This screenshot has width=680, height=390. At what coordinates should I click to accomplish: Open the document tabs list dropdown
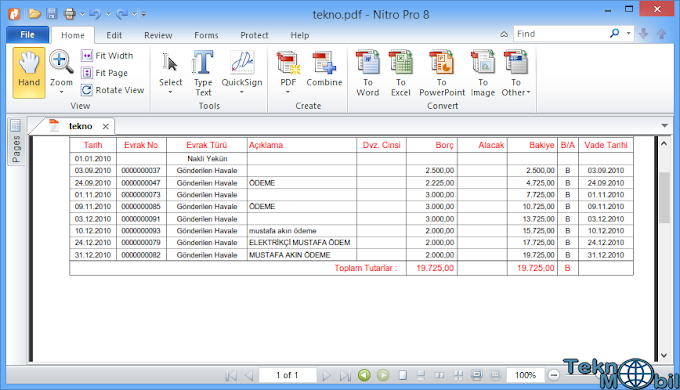(664, 126)
